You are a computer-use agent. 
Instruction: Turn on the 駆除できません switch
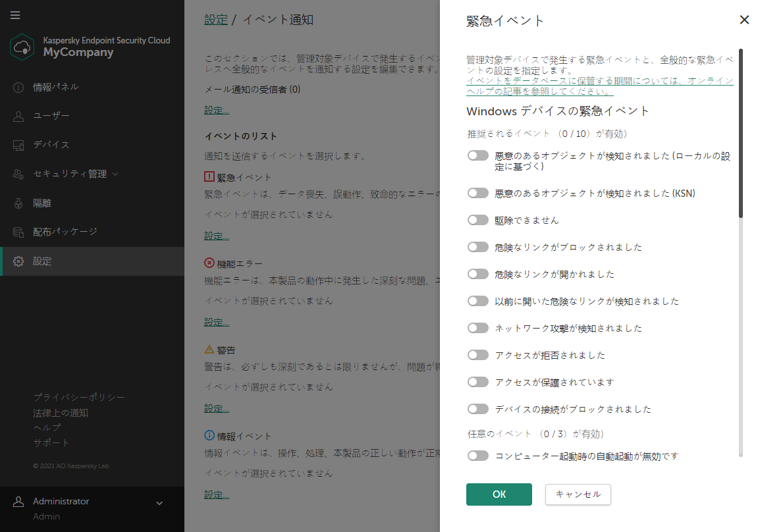[x=477, y=219]
